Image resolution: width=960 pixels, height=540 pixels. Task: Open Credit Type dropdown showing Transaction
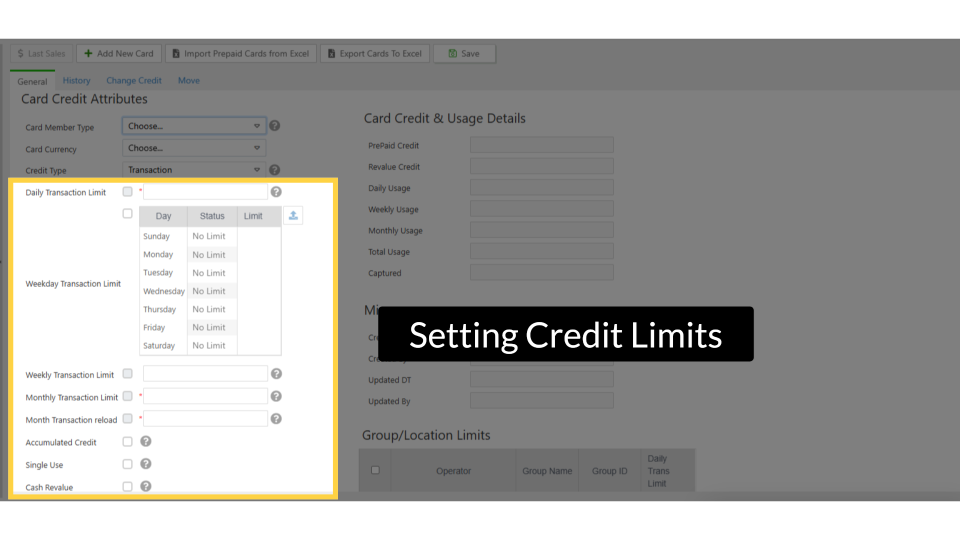pyautogui.click(x=194, y=170)
